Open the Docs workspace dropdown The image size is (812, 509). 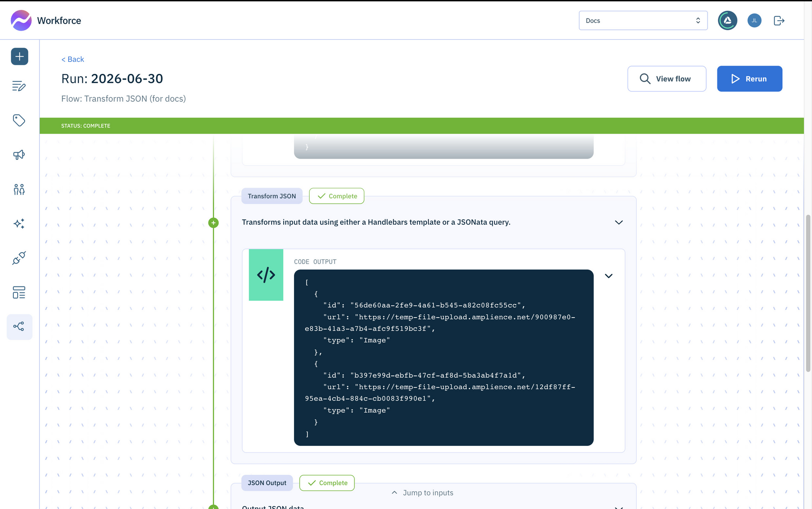[643, 20]
